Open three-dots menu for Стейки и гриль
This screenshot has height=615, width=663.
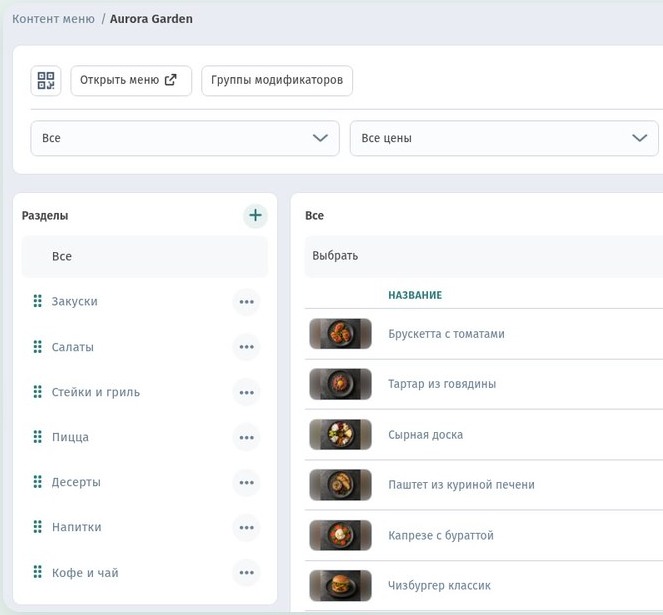(247, 392)
